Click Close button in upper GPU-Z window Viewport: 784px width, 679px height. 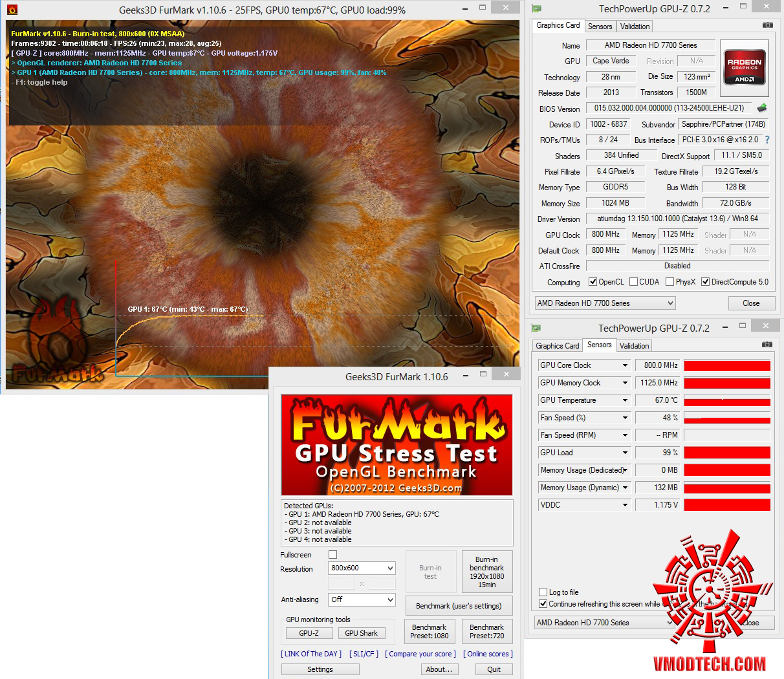pyautogui.click(x=751, y=303)
